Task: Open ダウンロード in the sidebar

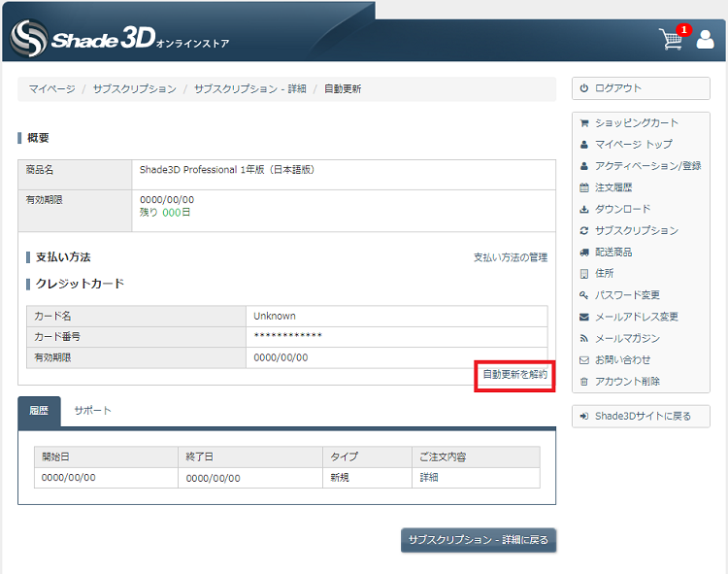Action: [622, 209]
